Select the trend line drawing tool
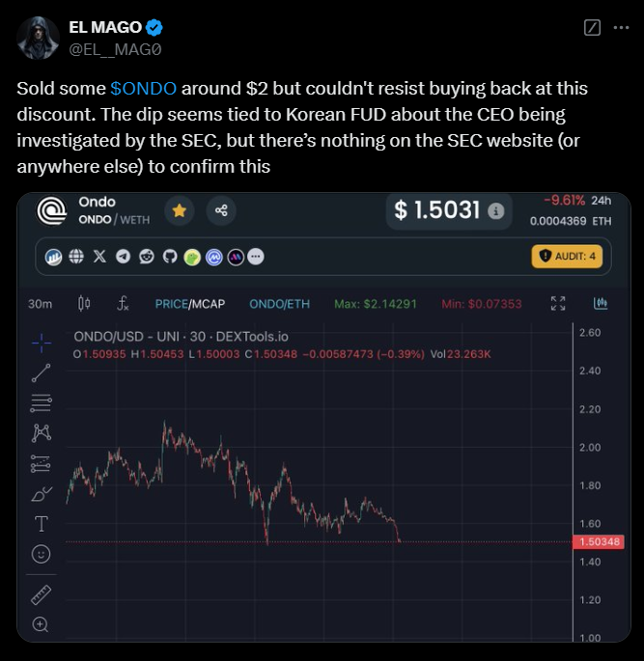The height and width of the screenshot is (661, 644). tap(41, 373)
